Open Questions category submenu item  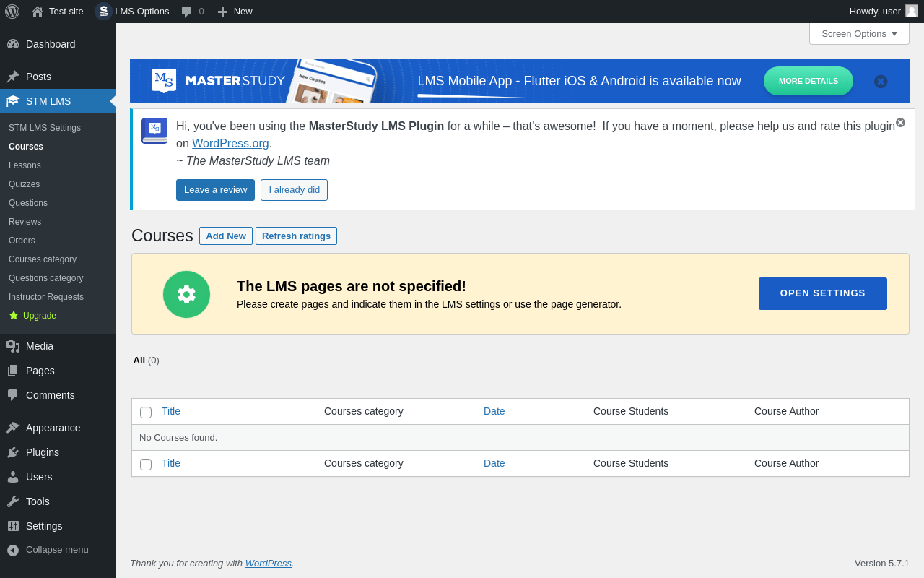pos(46,278)
